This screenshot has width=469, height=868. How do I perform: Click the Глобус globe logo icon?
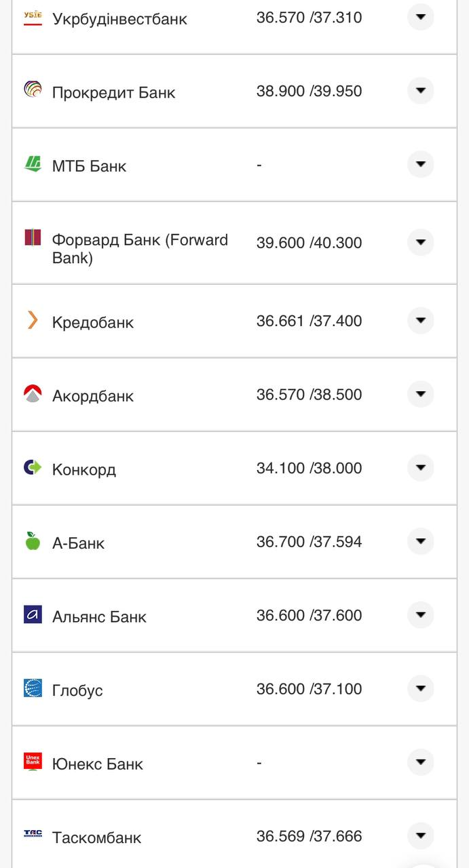33,688
